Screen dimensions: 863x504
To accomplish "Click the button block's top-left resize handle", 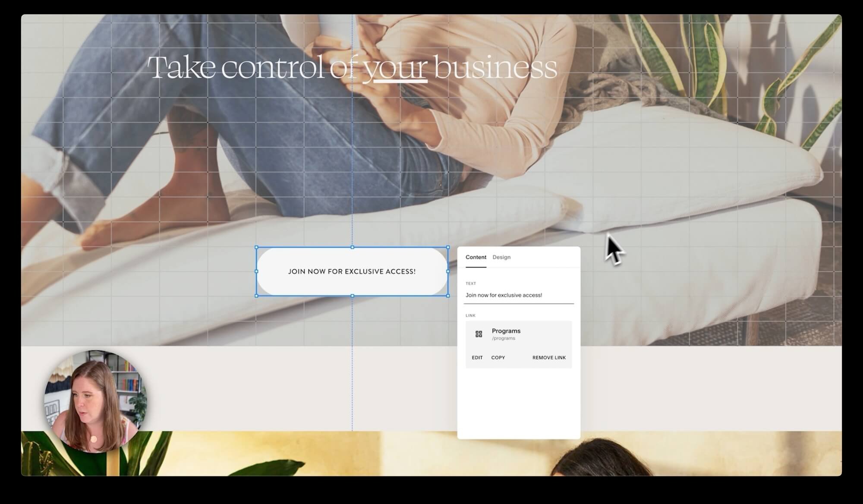I will click(257, 247).
